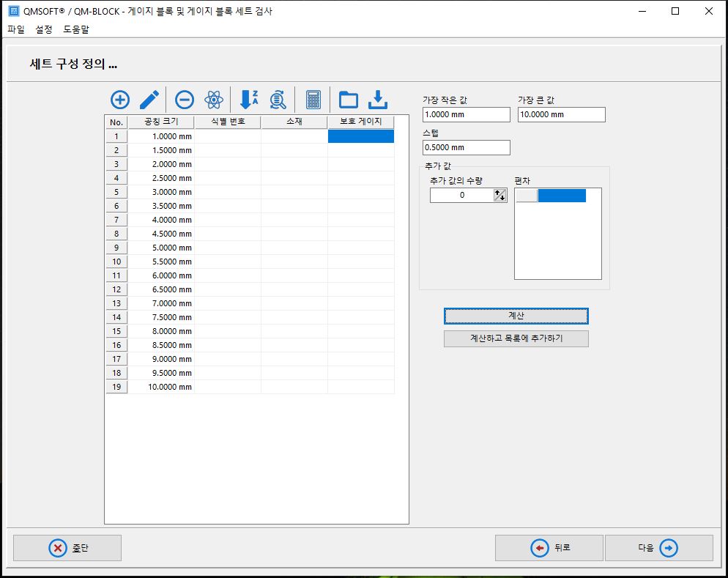Maximize the QM-BLOCK window
Screen dimensions: 728x578
(x=675, y=11)
